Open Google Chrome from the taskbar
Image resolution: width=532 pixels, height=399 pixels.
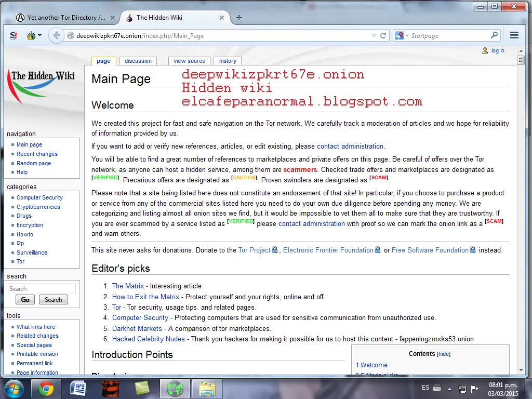click(x=46, y=388)
